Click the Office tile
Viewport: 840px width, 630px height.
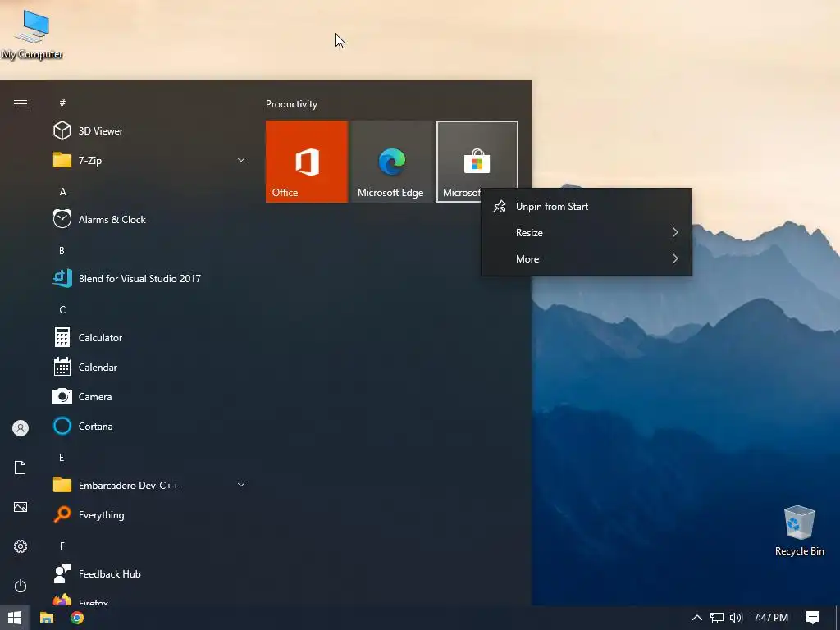tap(307, 162)
